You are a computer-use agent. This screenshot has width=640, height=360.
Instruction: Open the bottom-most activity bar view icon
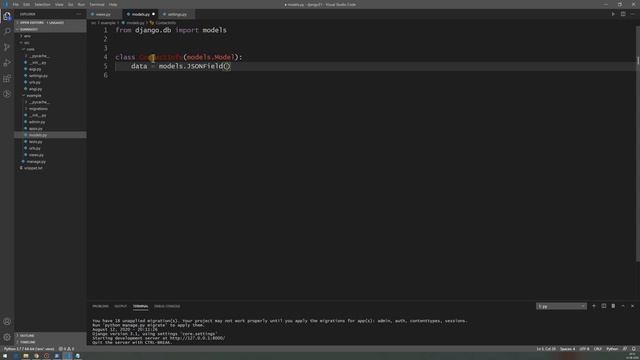(7, 94)
